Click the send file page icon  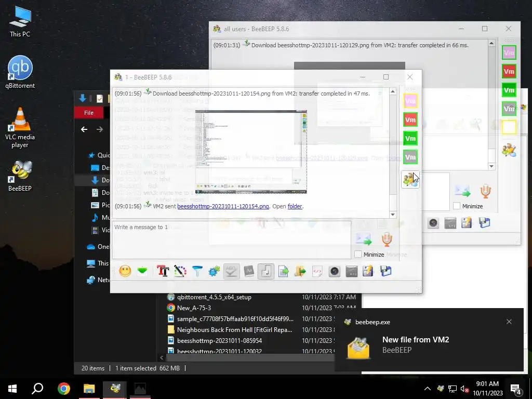point(283,271)
